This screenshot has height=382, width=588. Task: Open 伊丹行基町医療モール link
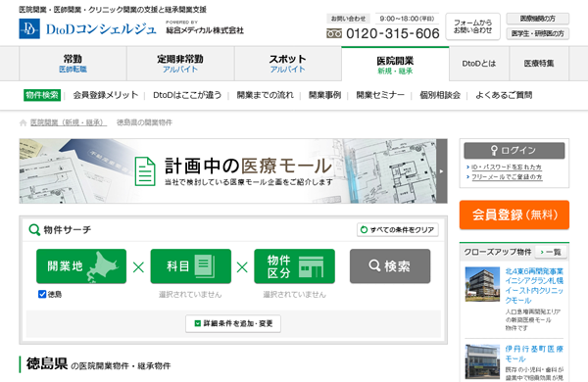(x=534, y=354)
